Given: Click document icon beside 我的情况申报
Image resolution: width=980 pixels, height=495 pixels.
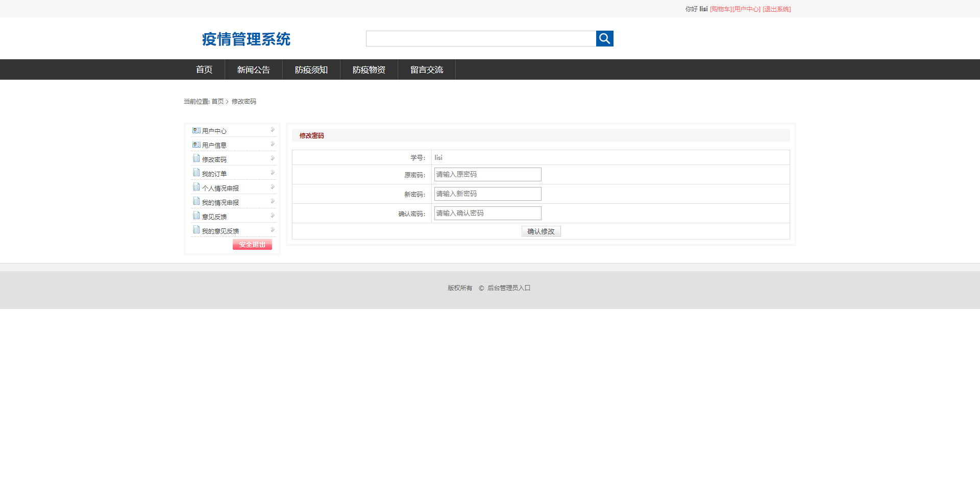Looking at the screenshot, I should [197, 201].
